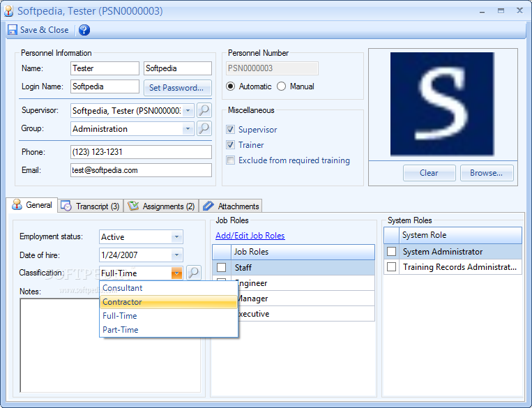This screenshot has width=532, height=408.
Task: Select the Manual radio button
Action: pyautogui.click(x=281, y=86)
